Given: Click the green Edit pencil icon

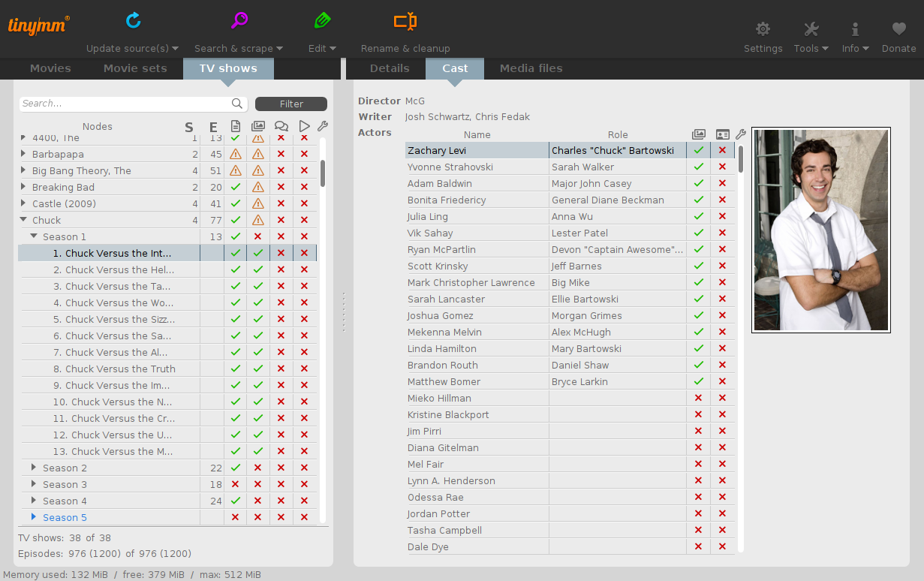Looking at the screenshot, I should 323,20.
